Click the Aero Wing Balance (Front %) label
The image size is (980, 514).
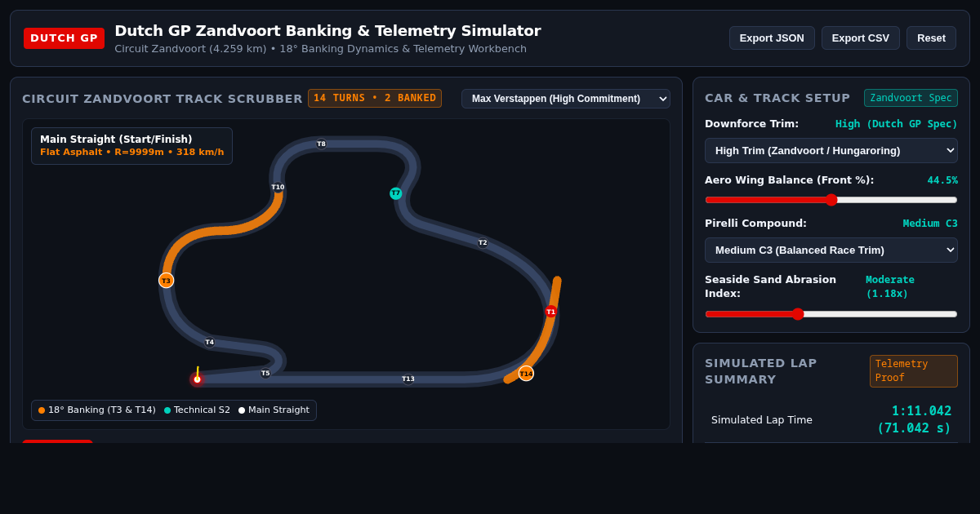[789, 180]
